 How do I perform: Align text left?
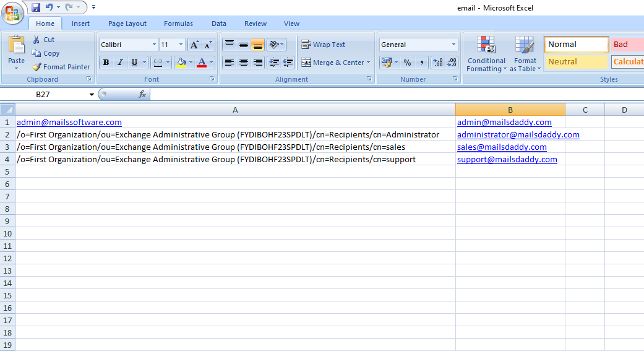(229, 63)
